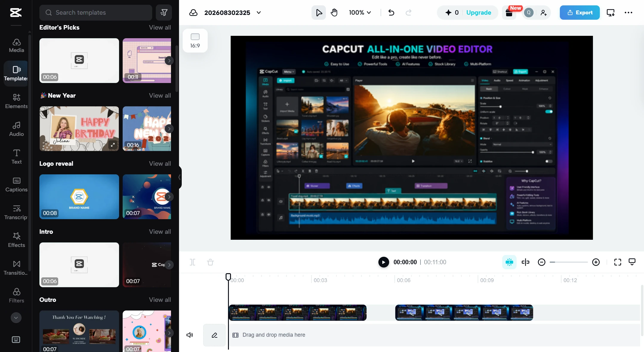Collapse the templates side panel

tap(179, 177)
